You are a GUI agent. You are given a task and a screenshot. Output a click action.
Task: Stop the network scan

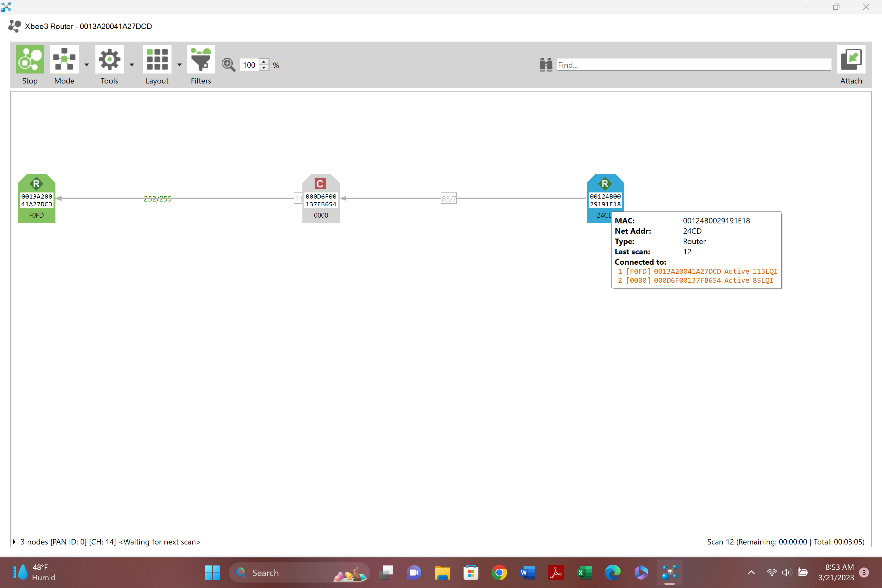point(30,60)
